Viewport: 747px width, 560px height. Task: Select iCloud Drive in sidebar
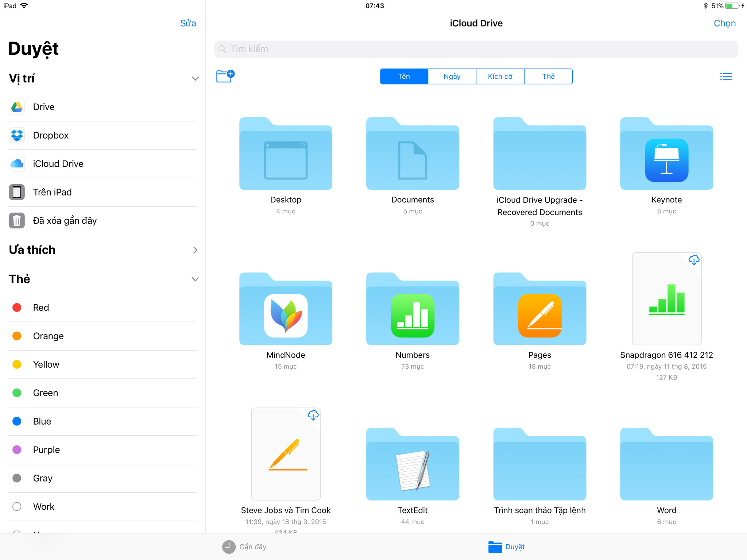click(102, 164)
